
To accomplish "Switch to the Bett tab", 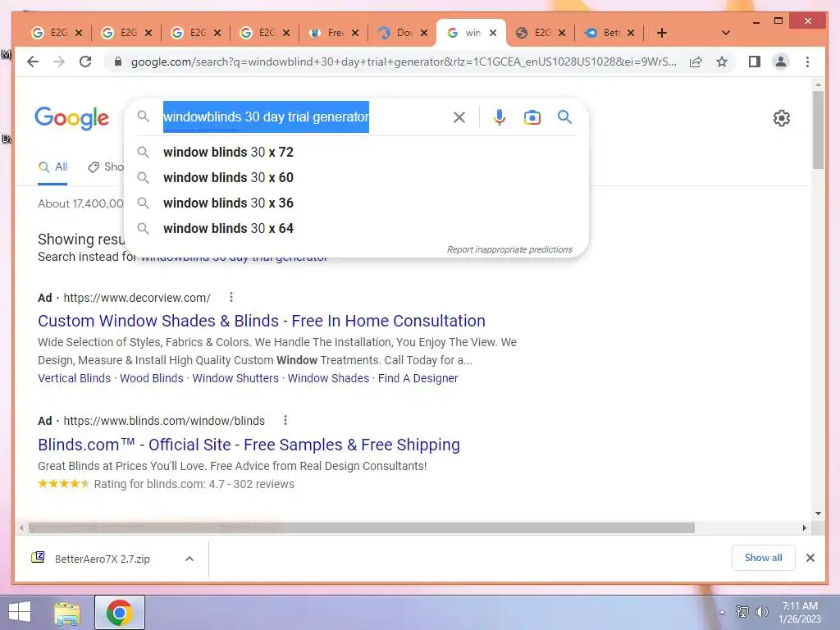I will pos(605,33).
